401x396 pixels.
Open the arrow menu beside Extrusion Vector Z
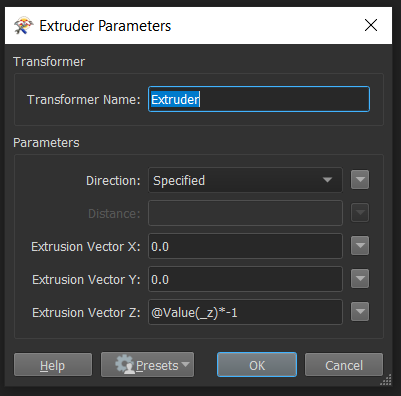(x=360, y=312)
